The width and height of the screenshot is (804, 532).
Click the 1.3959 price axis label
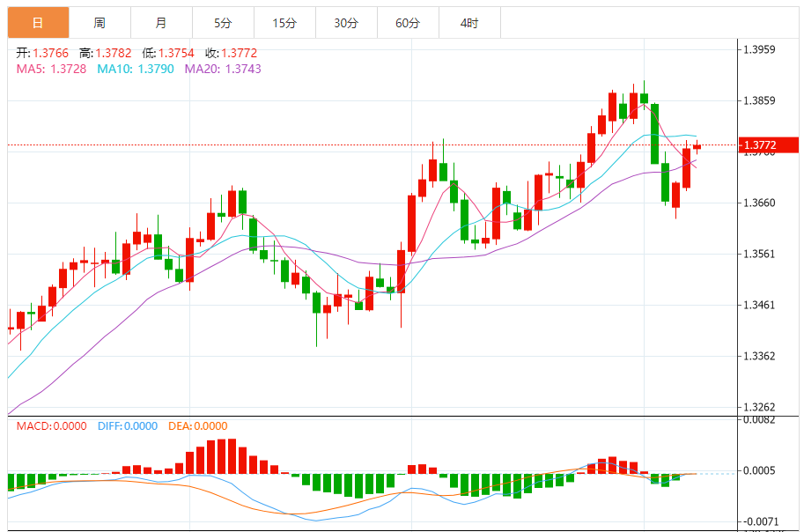coord(759,49)
